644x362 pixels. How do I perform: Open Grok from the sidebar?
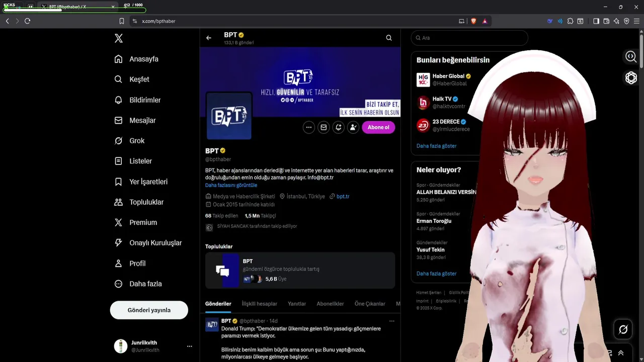129,141
